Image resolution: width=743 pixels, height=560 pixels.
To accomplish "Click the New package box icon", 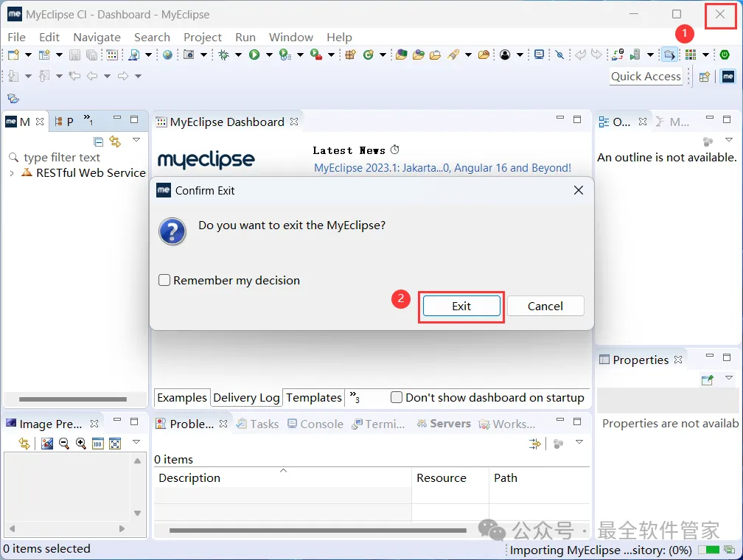I will (x=350, y=55).
